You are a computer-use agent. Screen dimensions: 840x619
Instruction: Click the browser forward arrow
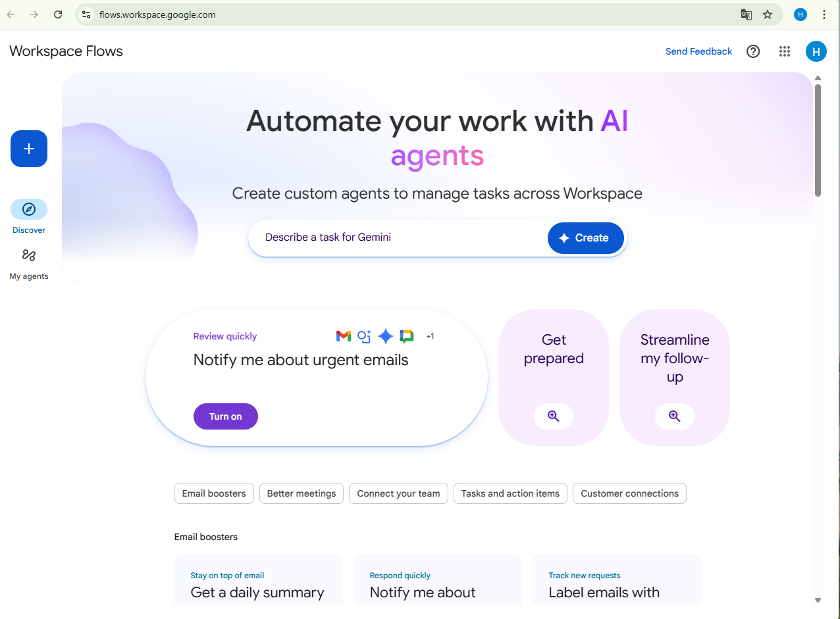coord(34,14)
